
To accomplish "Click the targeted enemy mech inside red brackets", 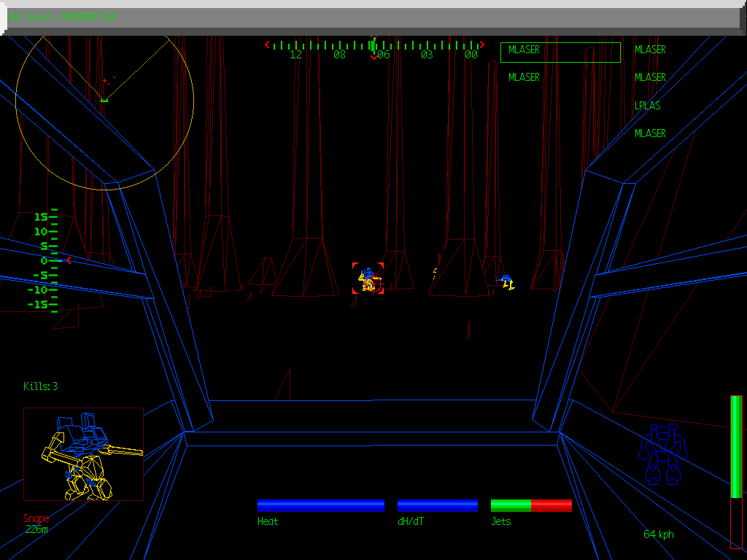I will (368, 279).
